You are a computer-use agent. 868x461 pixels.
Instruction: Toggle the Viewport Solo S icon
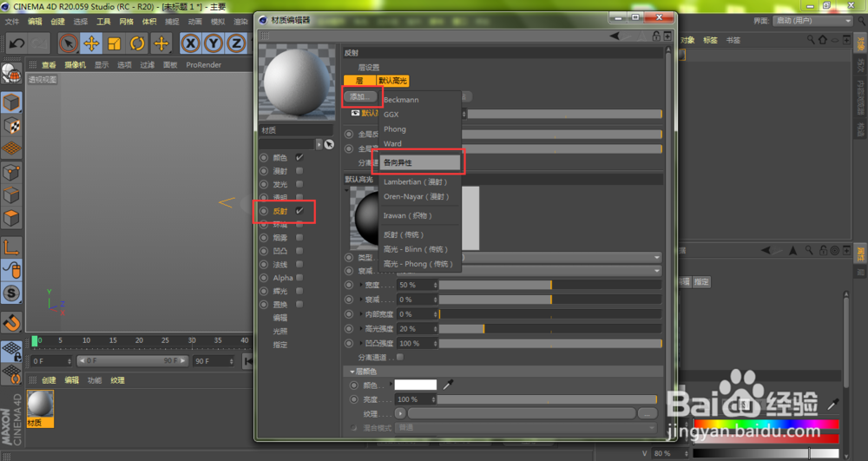point(11,293)
